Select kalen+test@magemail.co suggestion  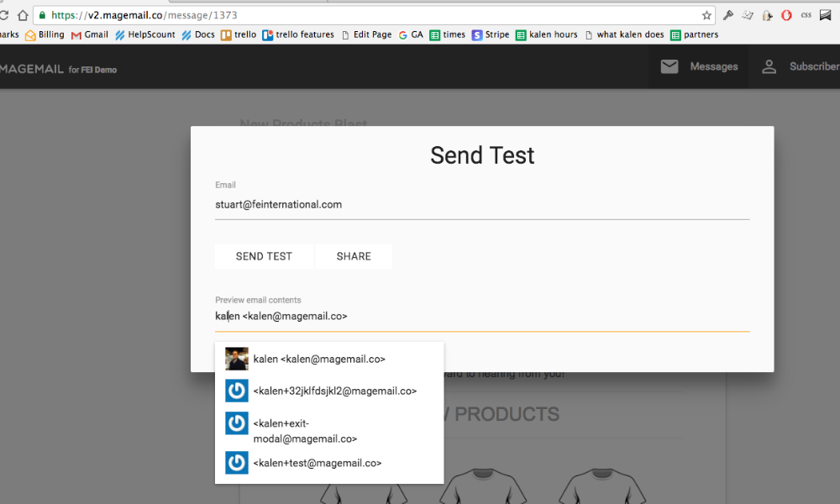coord(318,463)
